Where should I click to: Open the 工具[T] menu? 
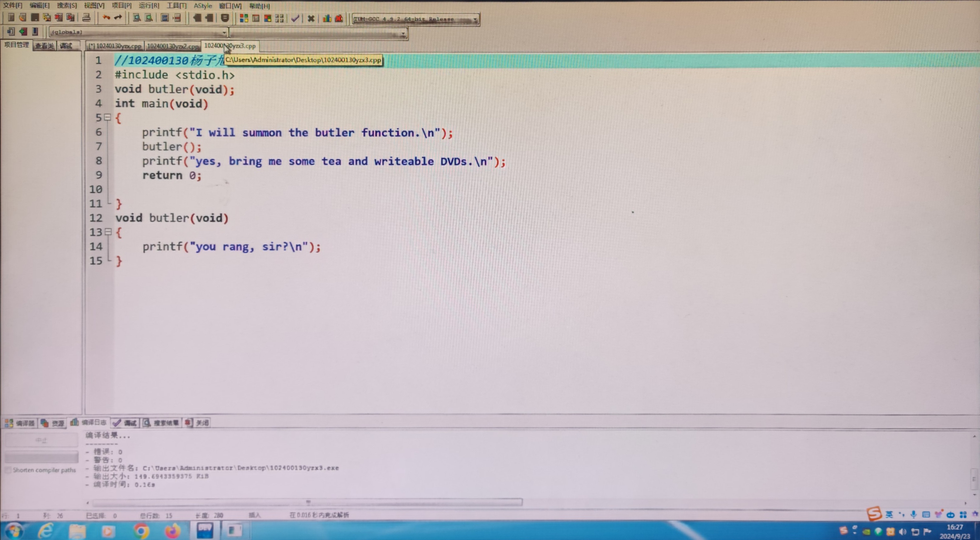[177, 5]
